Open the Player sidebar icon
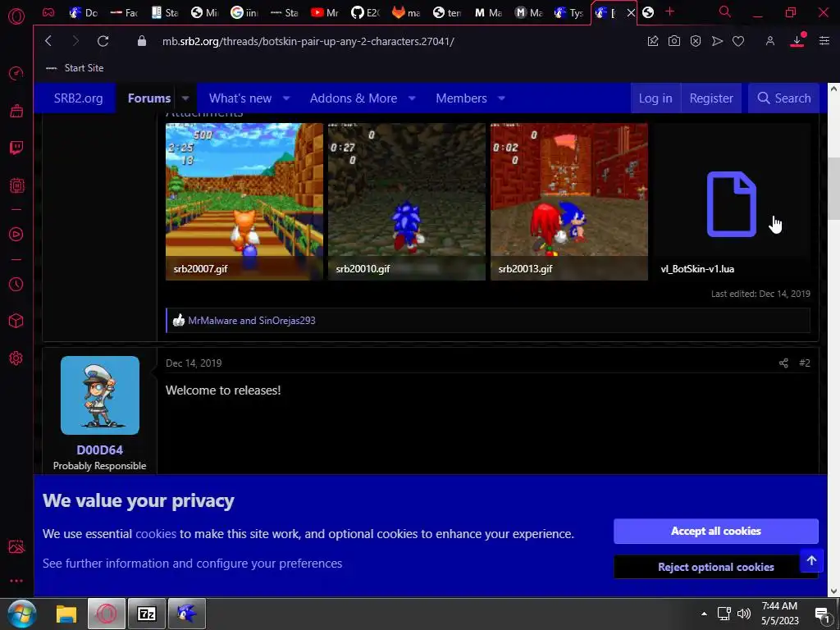840x630 pixels. coord(16,234)
